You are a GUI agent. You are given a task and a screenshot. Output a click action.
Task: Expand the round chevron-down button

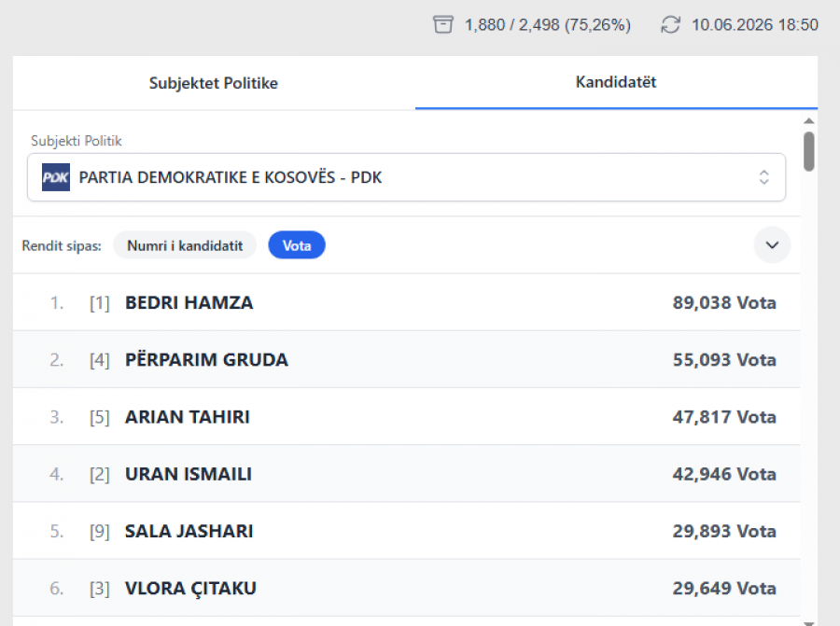pyautogui.click(x=772, y=245)
